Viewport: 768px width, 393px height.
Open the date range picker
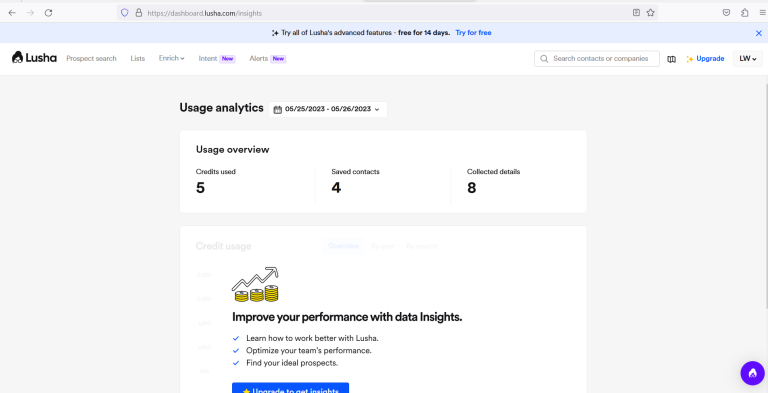coord(328,109)
